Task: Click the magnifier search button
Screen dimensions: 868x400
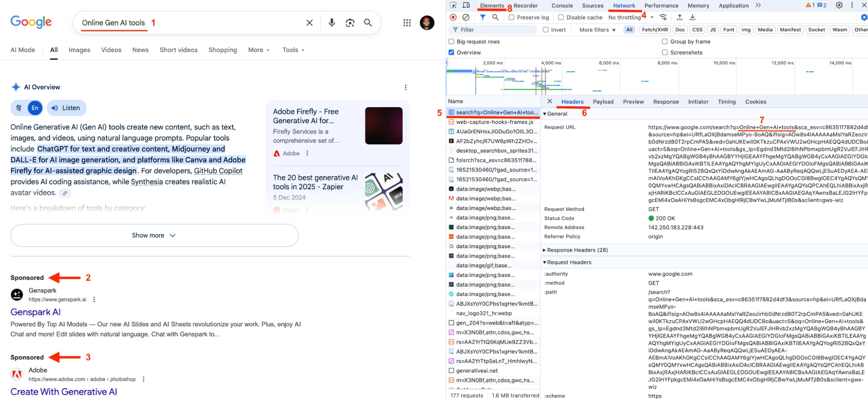Action: (368, 23)
